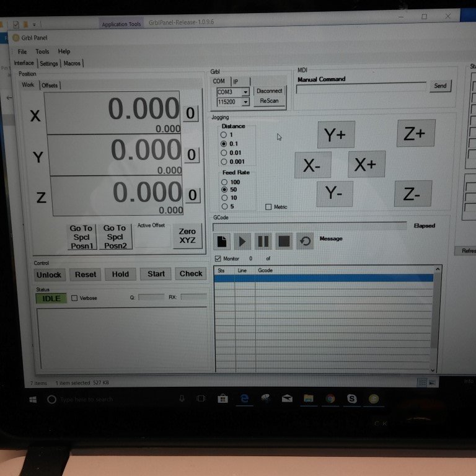Open the Tools menu
The image size is (476, 476).
42,51
